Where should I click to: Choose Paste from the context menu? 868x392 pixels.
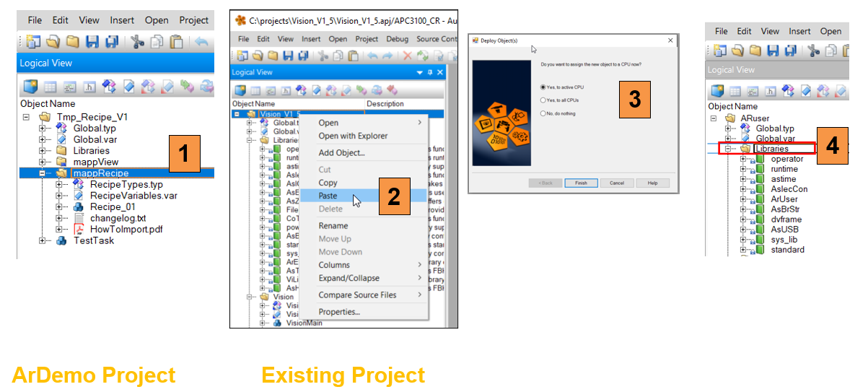coord(328,196)
